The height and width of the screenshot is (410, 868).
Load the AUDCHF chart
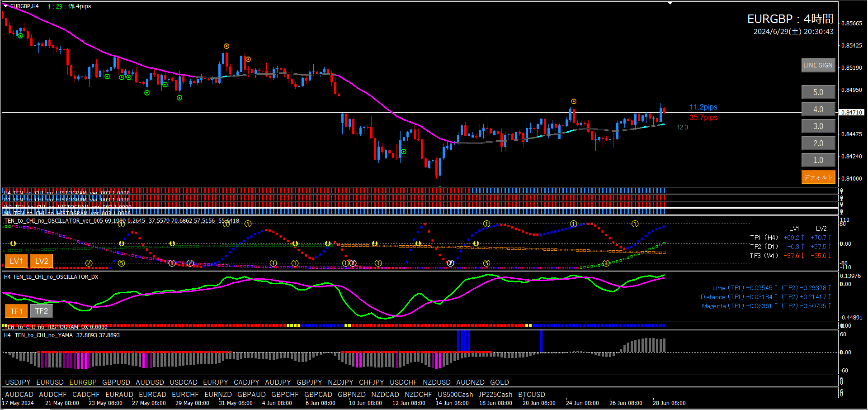[x=53, y=395]
